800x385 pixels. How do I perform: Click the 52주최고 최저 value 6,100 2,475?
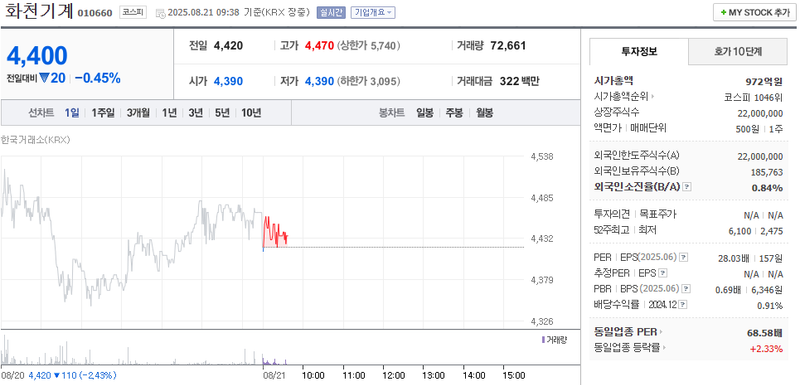point(756,231)
